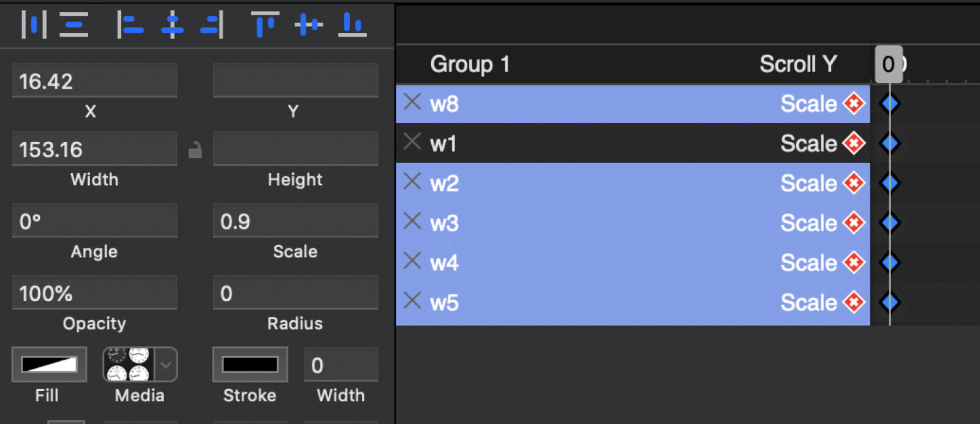Screen dimensions: 980x424
Task: Click the distribute vertically icon
Action: click(x=73, y=25)
